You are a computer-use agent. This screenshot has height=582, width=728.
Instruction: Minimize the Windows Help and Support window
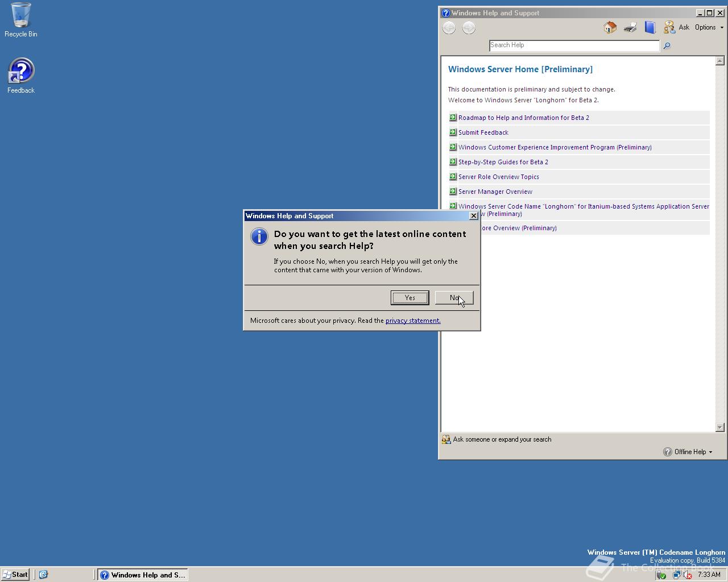(x=700, y=13)
